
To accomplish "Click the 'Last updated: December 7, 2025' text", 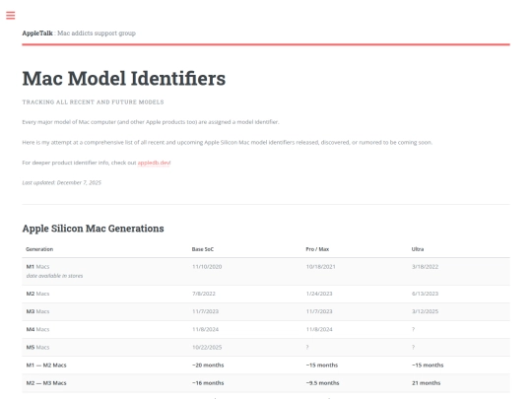I will click(62, 182).
